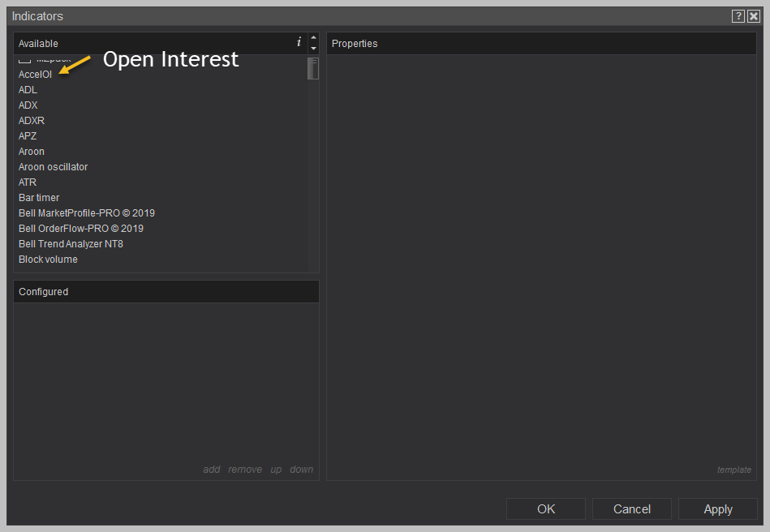
Task: Click the Available list scrollbar thumb
Action: 313,68
